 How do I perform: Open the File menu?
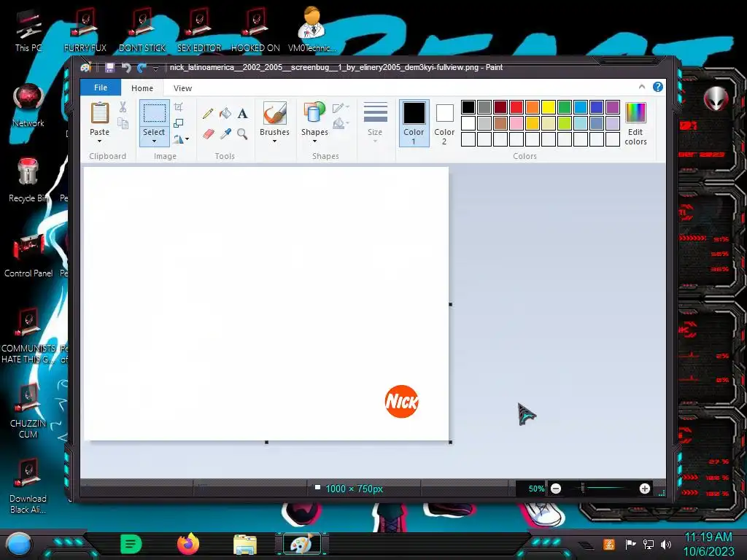[101, 87]
